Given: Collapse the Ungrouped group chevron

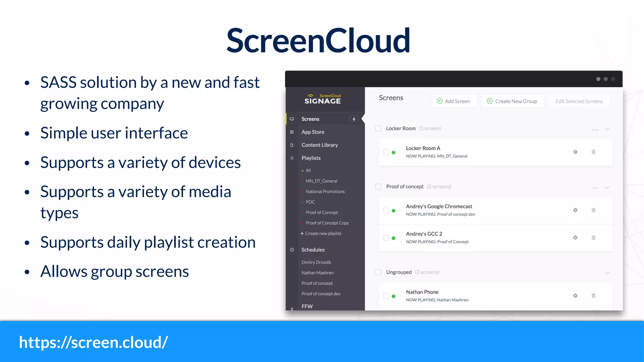Looking at the screenshot, I should pyautogui.click(x=607, y=273).
